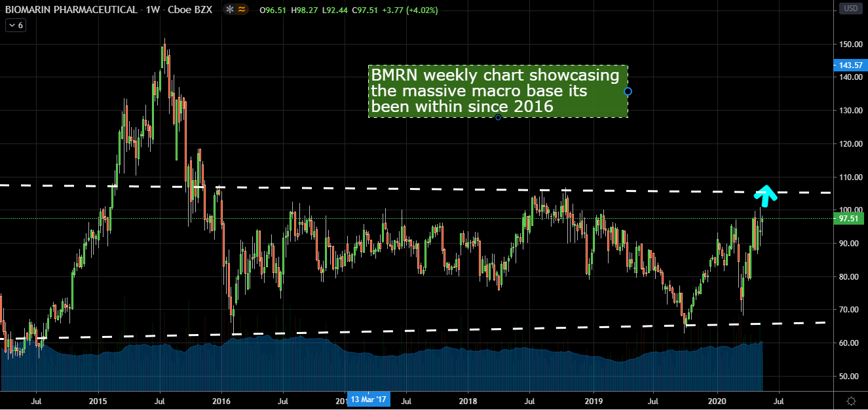Click the open value O96.51
Screen dimensions: 868x410
[x=273, y=10]
